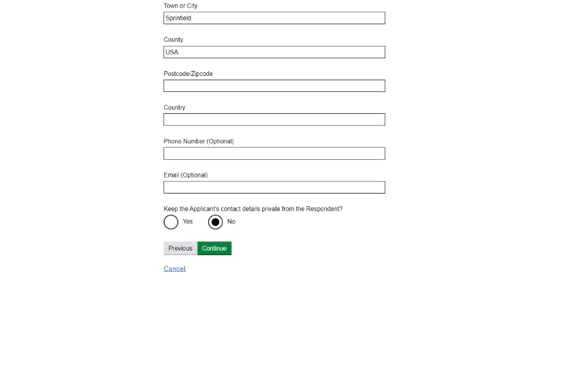Go back with the Previous button

coord(180,248)
